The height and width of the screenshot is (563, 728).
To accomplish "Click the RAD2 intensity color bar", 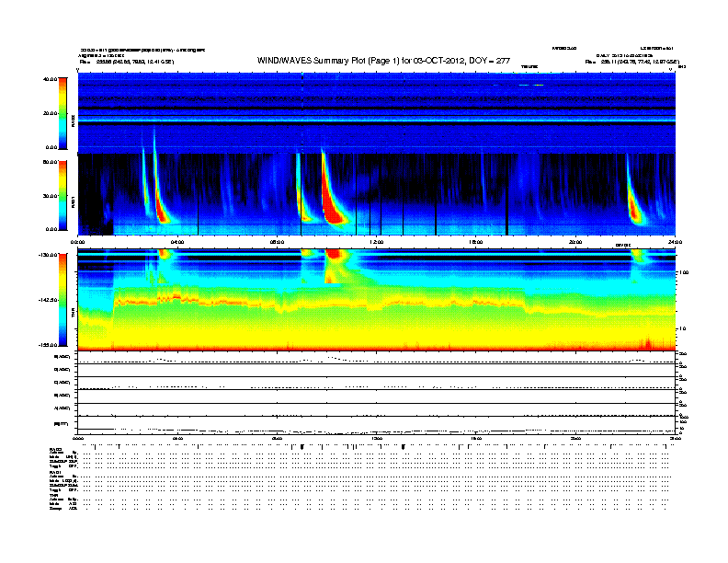I will 63,114.
